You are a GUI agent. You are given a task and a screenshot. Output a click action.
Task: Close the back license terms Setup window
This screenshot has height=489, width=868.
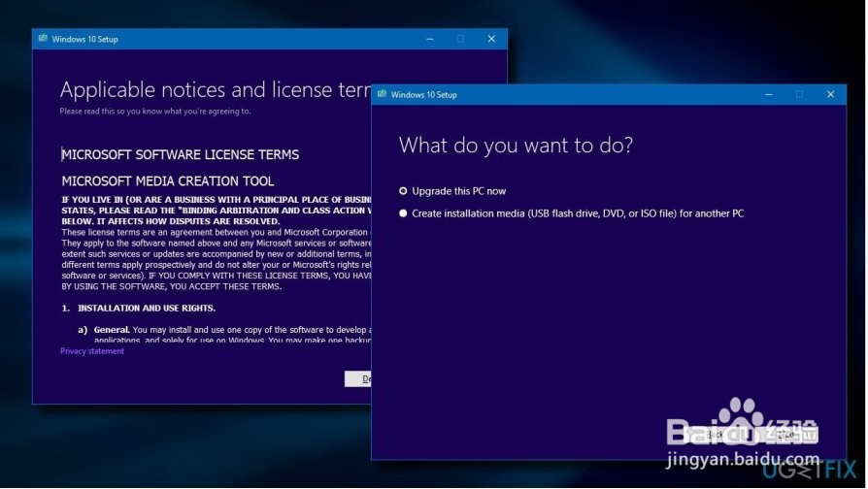[491, 39]
